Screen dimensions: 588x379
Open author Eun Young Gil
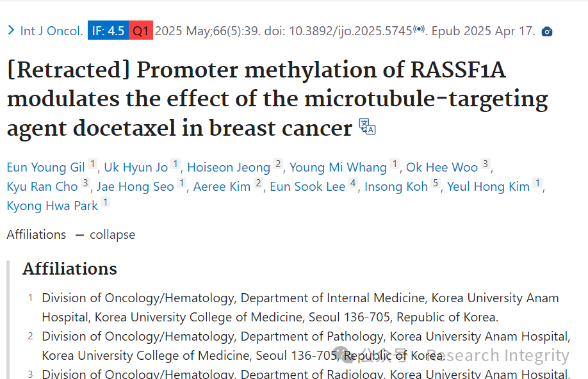(45, 167)
